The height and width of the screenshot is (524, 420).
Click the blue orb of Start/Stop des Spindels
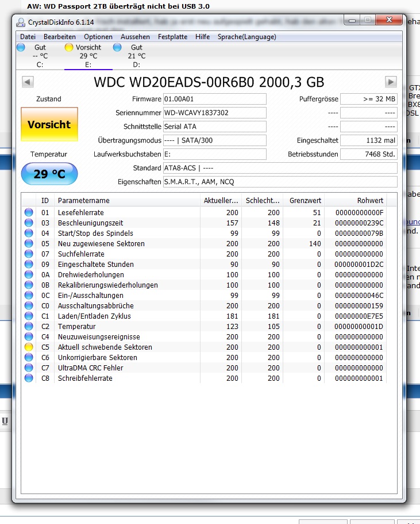(x=29, y=233)
